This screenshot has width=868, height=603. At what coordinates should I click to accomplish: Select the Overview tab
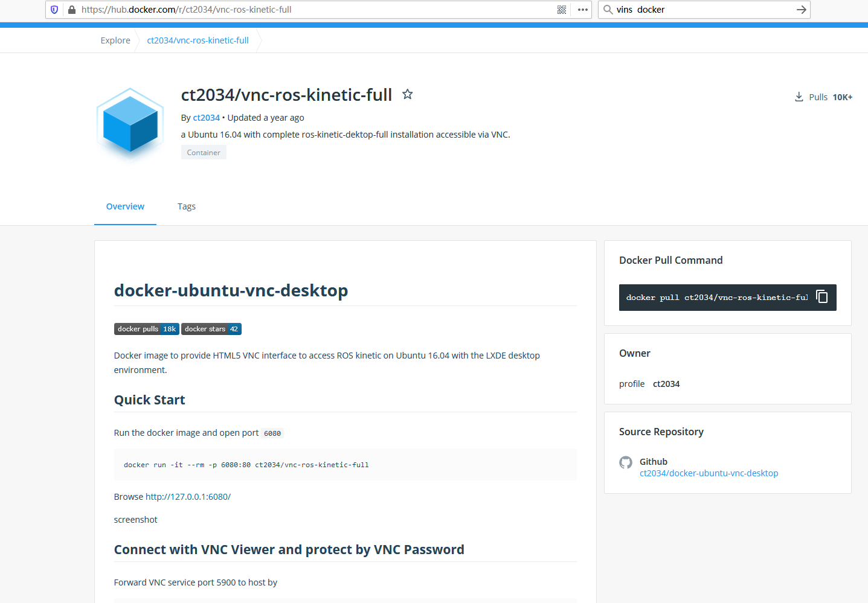click(x=125, y=206)
